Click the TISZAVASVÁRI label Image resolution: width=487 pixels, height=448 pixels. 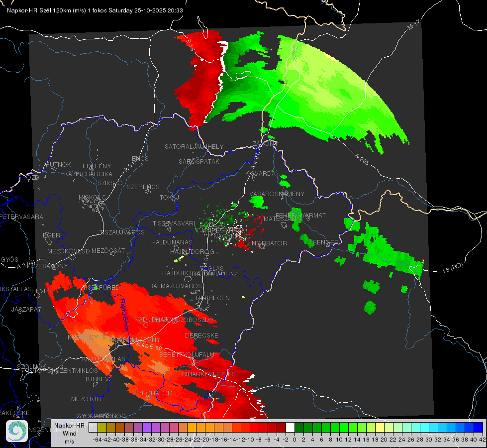(174, 223)
